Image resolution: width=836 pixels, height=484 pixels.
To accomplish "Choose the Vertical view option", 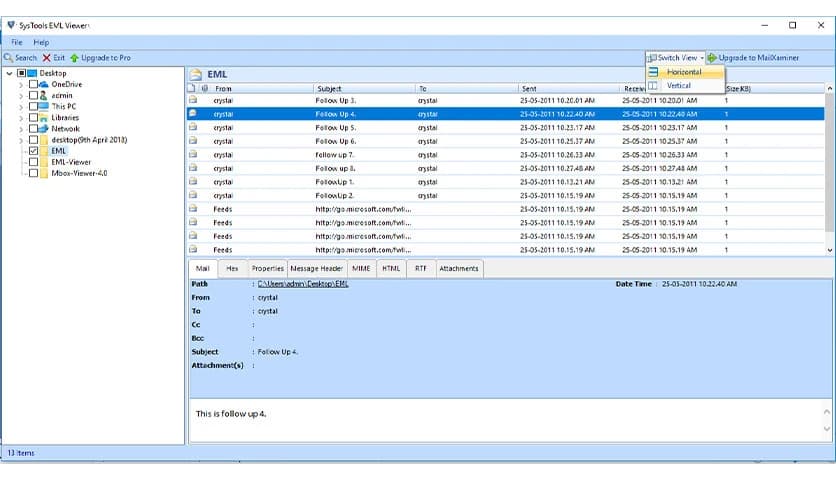I will click(685, 85).
